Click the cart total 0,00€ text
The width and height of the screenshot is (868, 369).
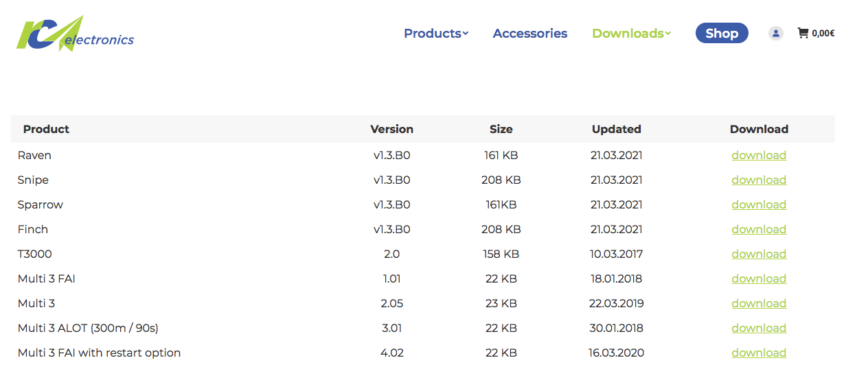[x=823, y=33]
